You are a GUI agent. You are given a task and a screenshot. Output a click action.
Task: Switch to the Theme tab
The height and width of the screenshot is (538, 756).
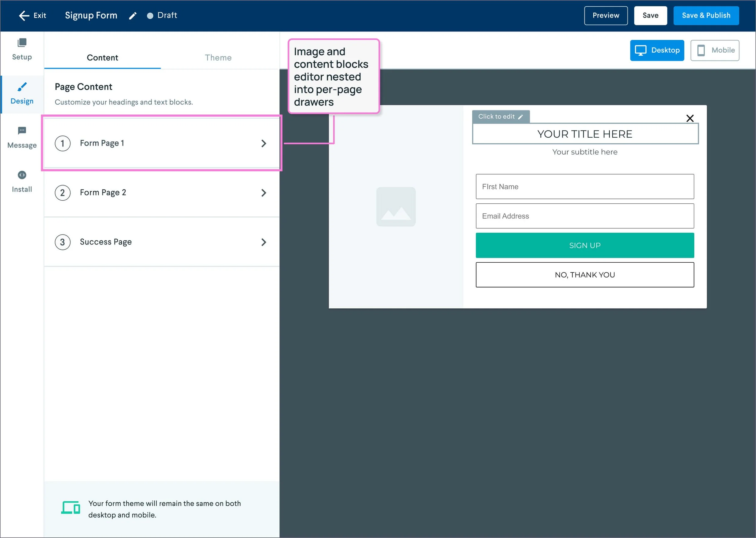click(x=218, y=57)
